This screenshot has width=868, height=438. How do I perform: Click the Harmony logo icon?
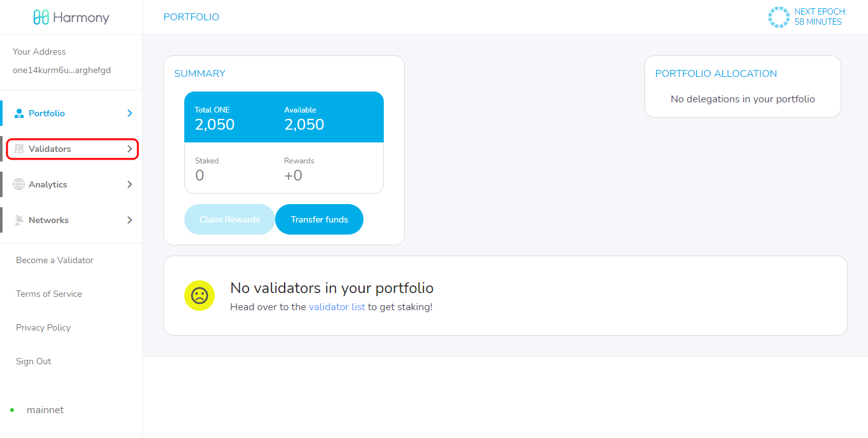pyautogui.click(x=41, y=17)
